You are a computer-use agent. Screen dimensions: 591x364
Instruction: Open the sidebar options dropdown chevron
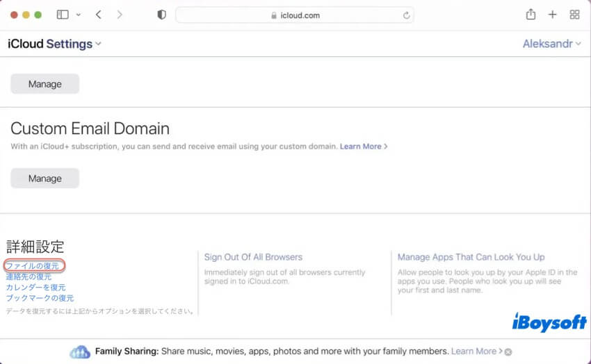point(78,15)
